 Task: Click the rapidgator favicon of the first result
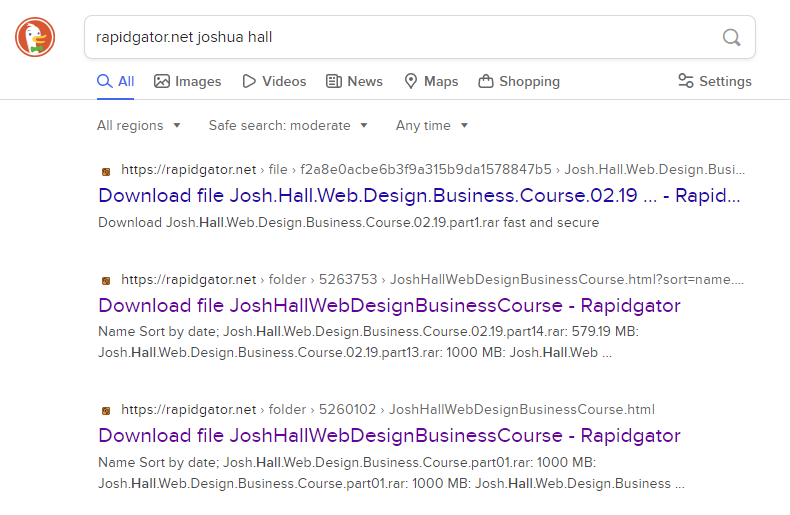pos(106,172)
